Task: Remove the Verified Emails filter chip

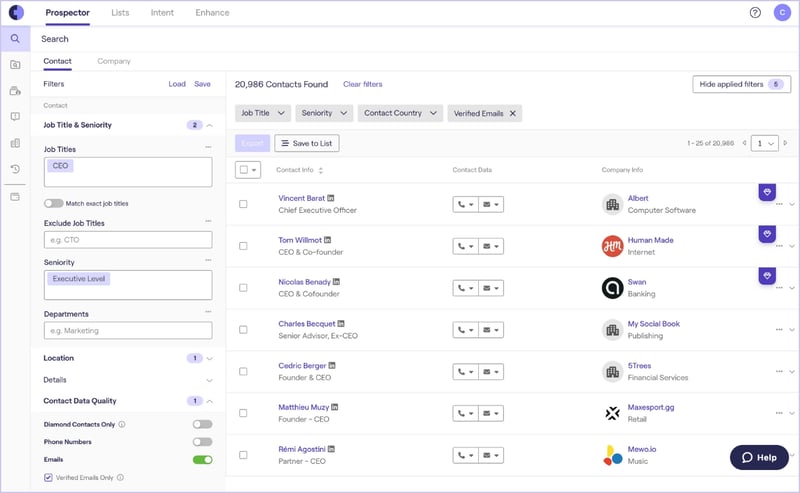Action: [x=513, y=113]
